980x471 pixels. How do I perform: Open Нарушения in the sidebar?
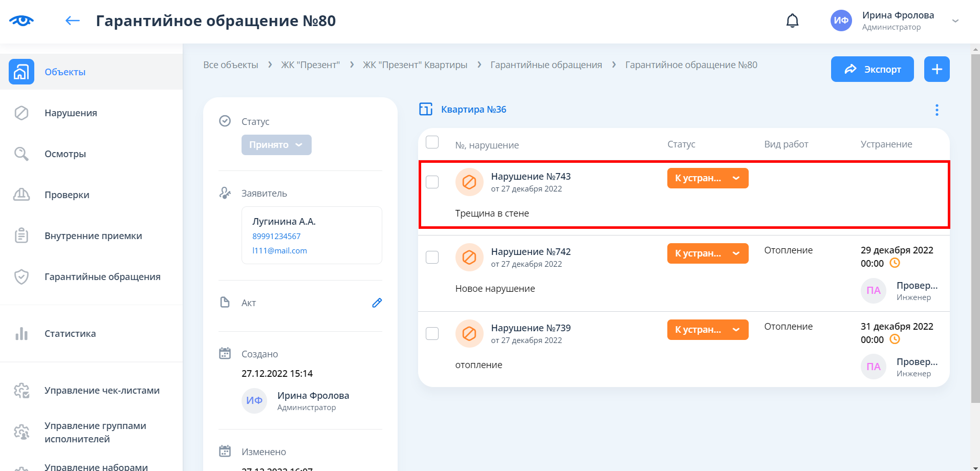(x=71, y=113)
